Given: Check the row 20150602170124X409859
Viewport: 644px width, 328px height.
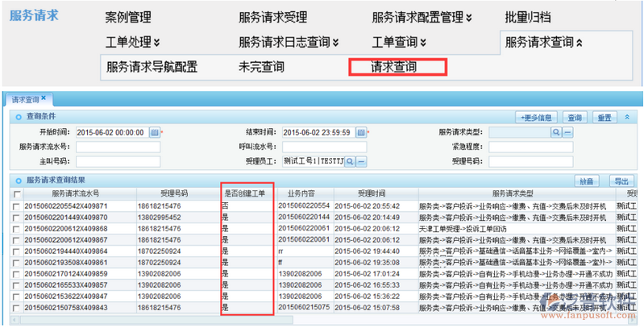Looking at the screenshot, I should [x=16, y=274].
